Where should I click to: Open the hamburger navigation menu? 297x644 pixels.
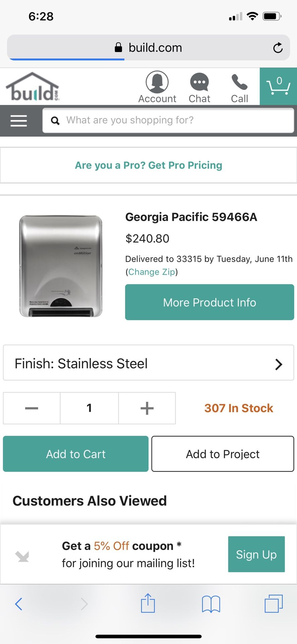click(19, 121)
